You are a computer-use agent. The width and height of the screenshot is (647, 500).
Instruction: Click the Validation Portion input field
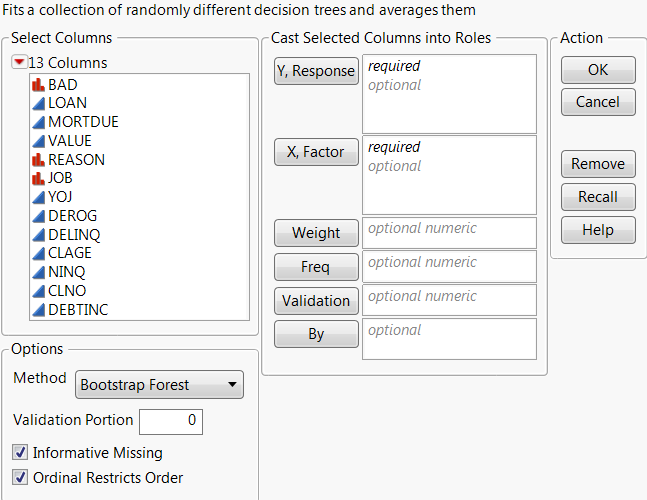coord(171,421)
